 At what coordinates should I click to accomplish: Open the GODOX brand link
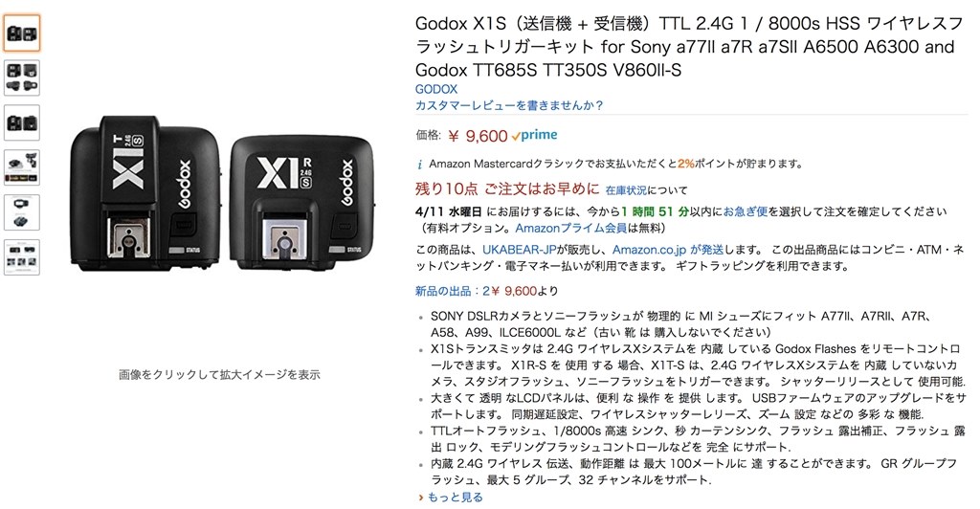tap(436, 89)
